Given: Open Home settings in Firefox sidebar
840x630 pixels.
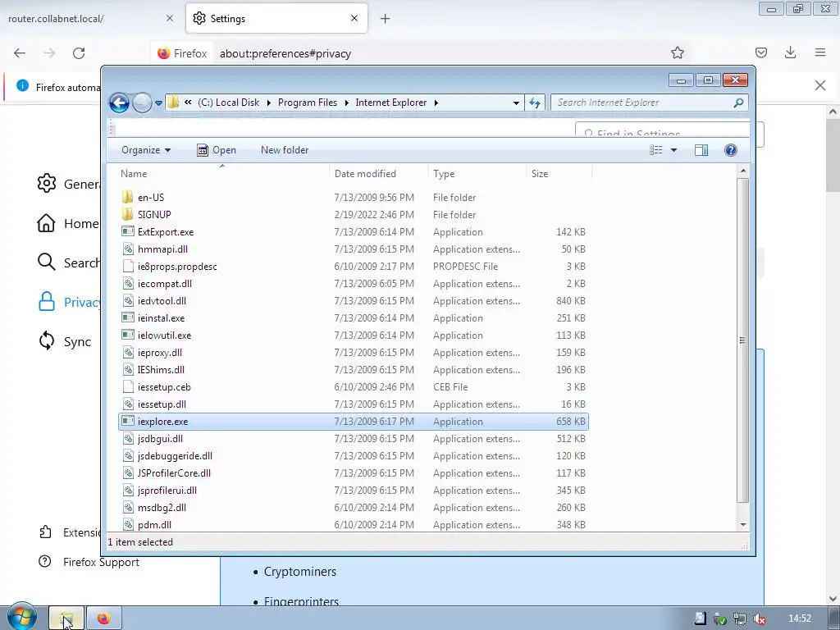Looking at the screenshot, I should (x=69, y=223).
